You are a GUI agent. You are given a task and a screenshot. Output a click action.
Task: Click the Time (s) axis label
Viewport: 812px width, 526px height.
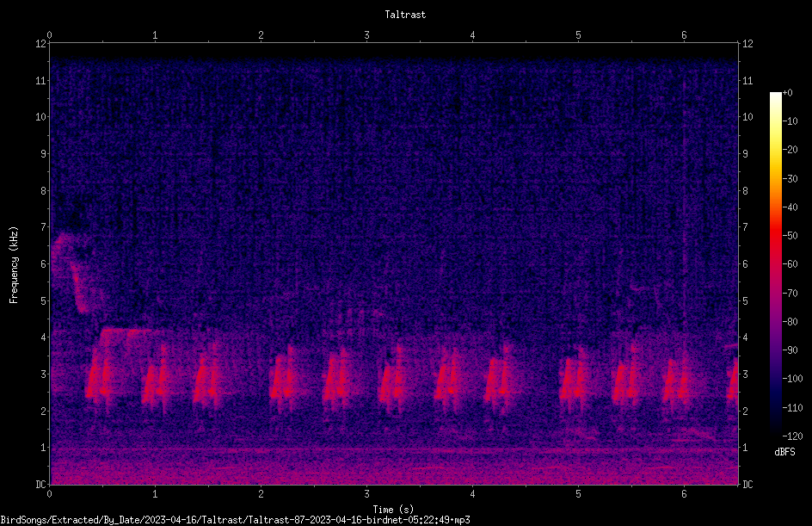393,510
